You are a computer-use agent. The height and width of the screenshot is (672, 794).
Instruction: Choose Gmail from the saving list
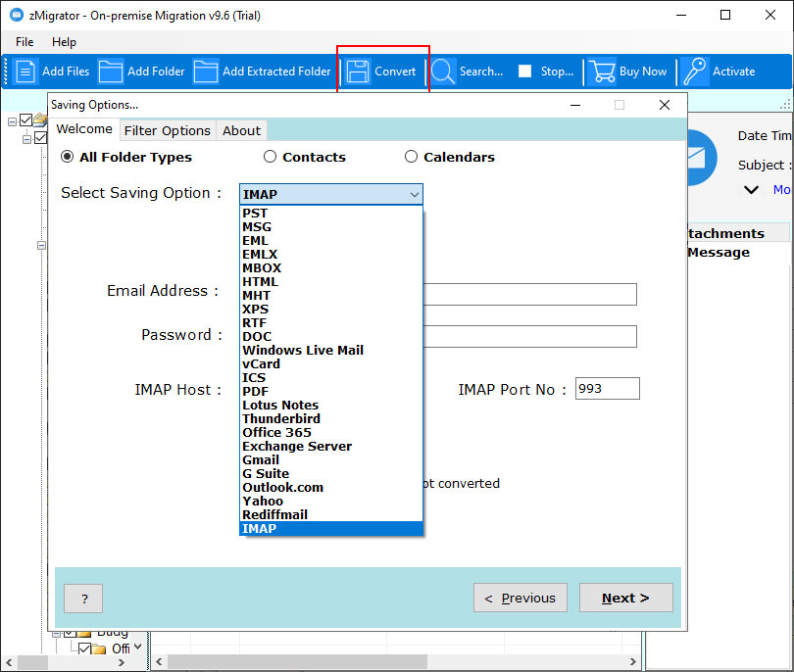(x=331, y=459)
